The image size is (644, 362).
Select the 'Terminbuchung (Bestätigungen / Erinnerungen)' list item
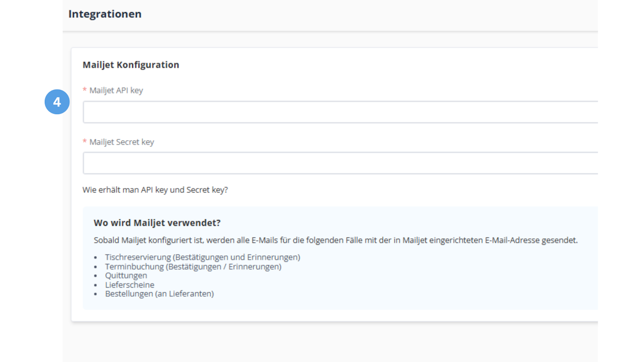coord(193,266)
